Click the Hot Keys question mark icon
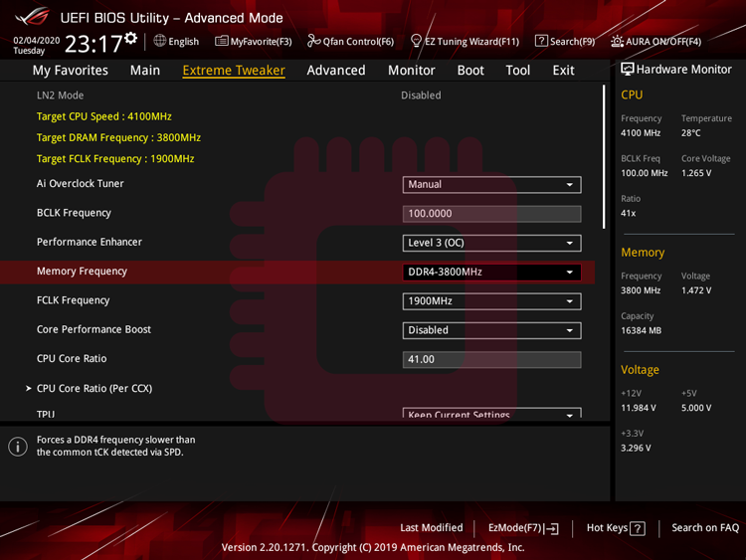Image resolution: width=746 pixels, height=560 pixels. pos(638,529)
